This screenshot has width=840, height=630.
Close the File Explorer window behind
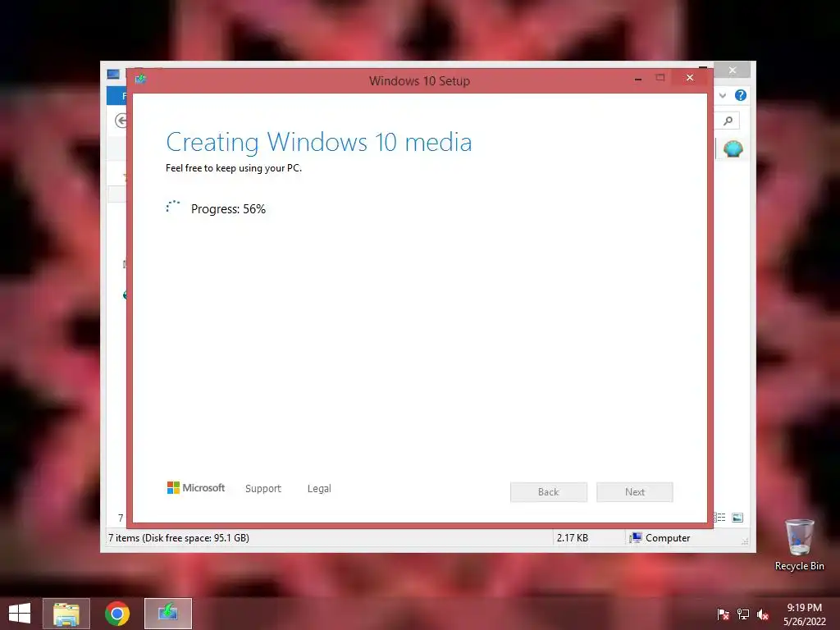[733, 71]
